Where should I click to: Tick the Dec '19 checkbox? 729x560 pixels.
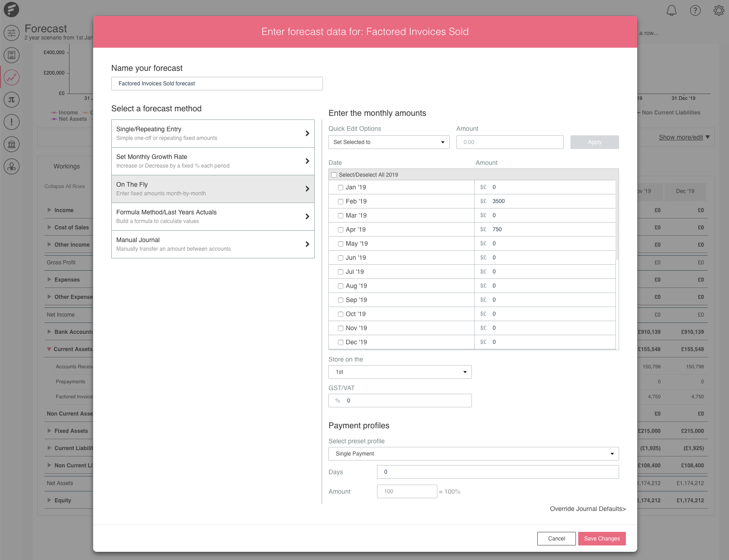click(341, 342)
